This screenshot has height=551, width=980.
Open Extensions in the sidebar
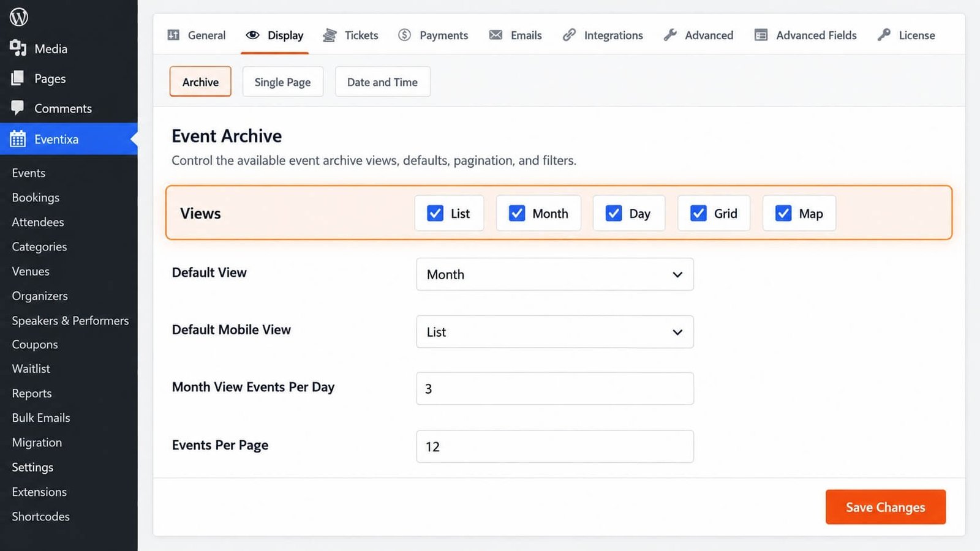pos(39,492)
